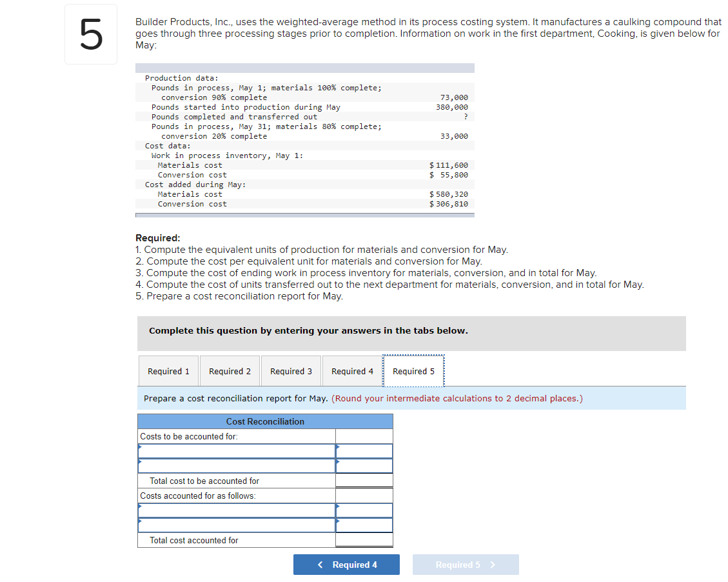Select the Required 5 tab

click(x=413, y=371)
